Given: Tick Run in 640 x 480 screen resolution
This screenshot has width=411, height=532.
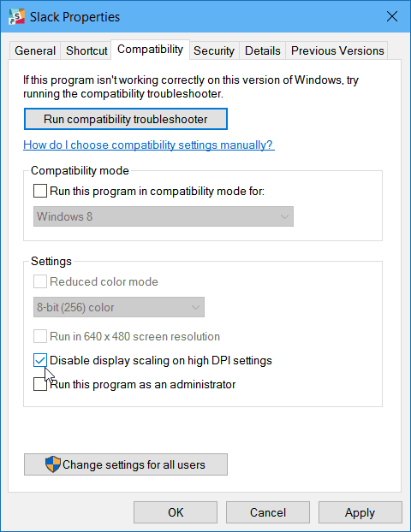Looking at the screenshot, I should point(40,336).
